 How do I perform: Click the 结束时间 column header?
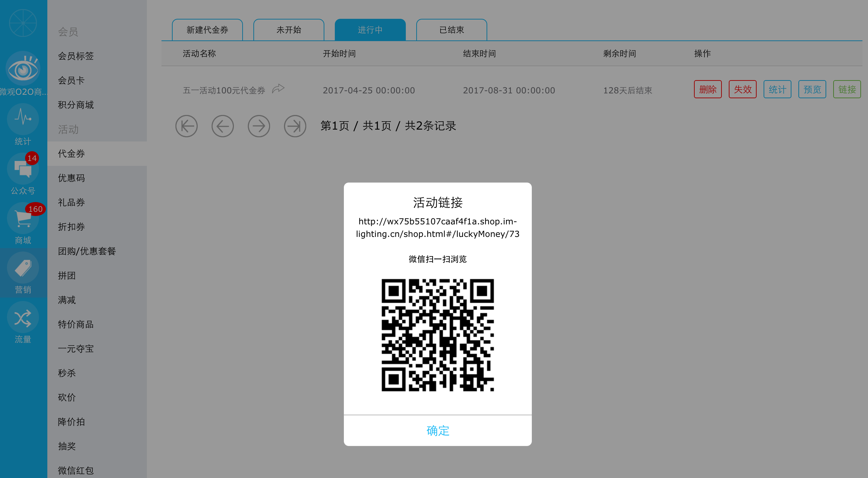click(x=480, y=54)
